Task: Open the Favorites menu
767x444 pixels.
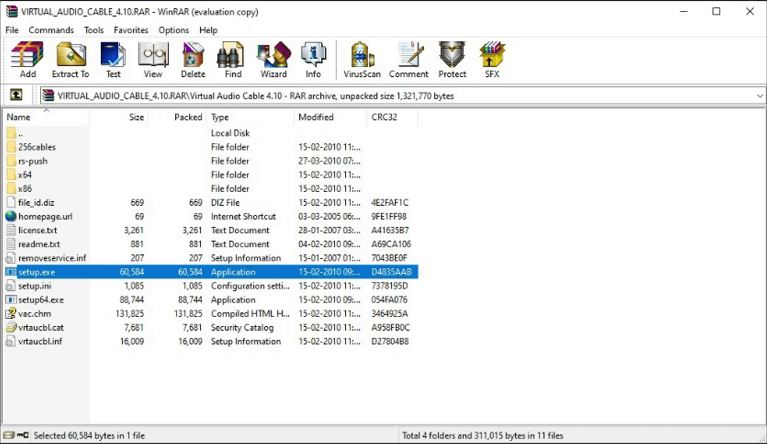Action: click(x=131, y=30)
